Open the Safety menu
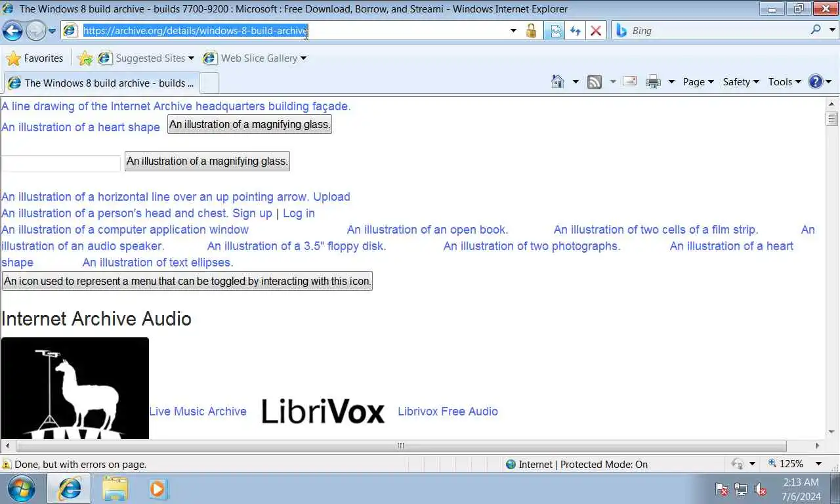This screenshot has width=840, height=504. (741, 82)
